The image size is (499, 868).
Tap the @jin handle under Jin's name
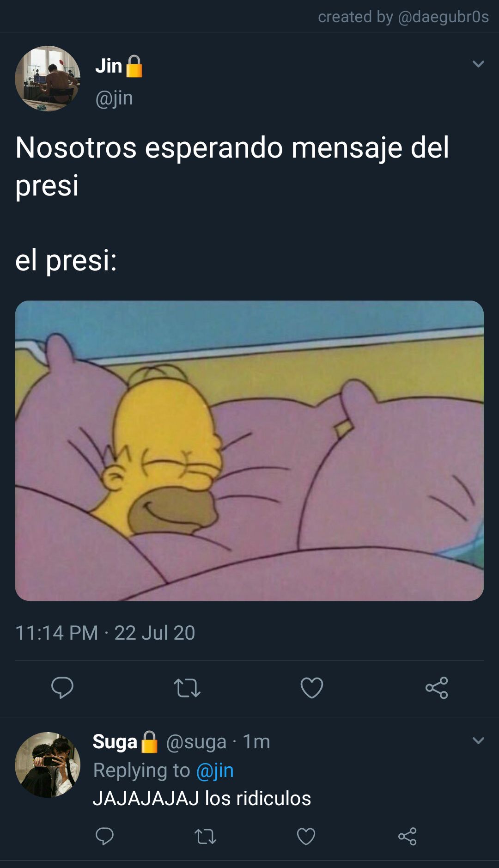[114, 98]
